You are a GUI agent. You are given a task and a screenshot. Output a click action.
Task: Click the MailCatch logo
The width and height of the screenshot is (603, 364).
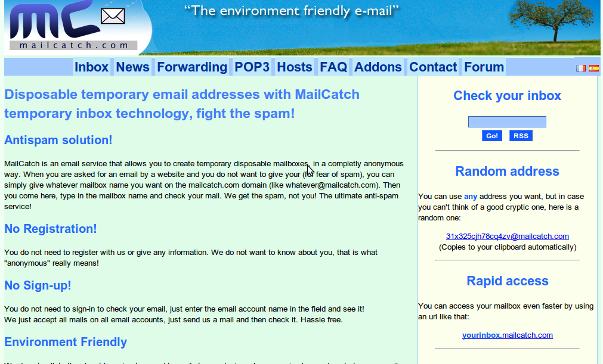(73, 26)
